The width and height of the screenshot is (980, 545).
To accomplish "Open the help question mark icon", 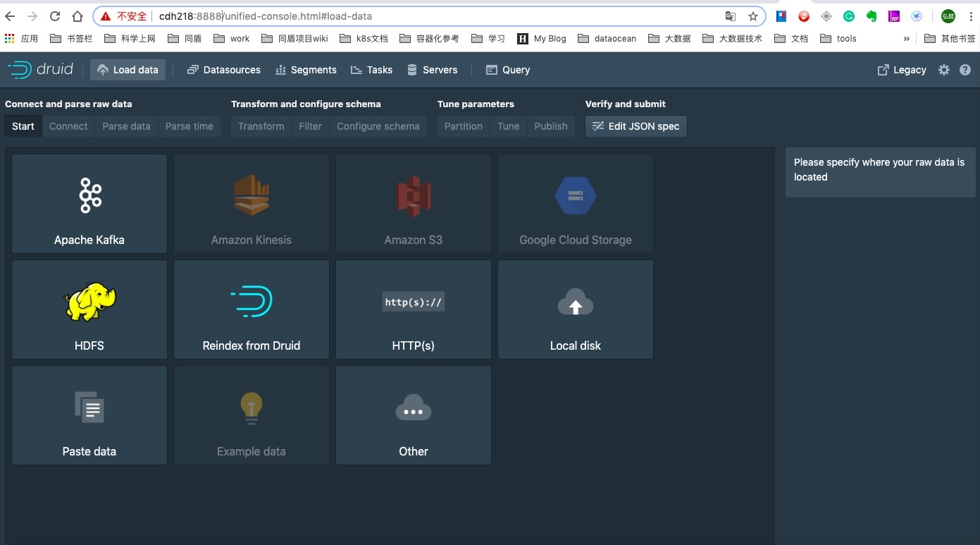I will coord(965,70).
